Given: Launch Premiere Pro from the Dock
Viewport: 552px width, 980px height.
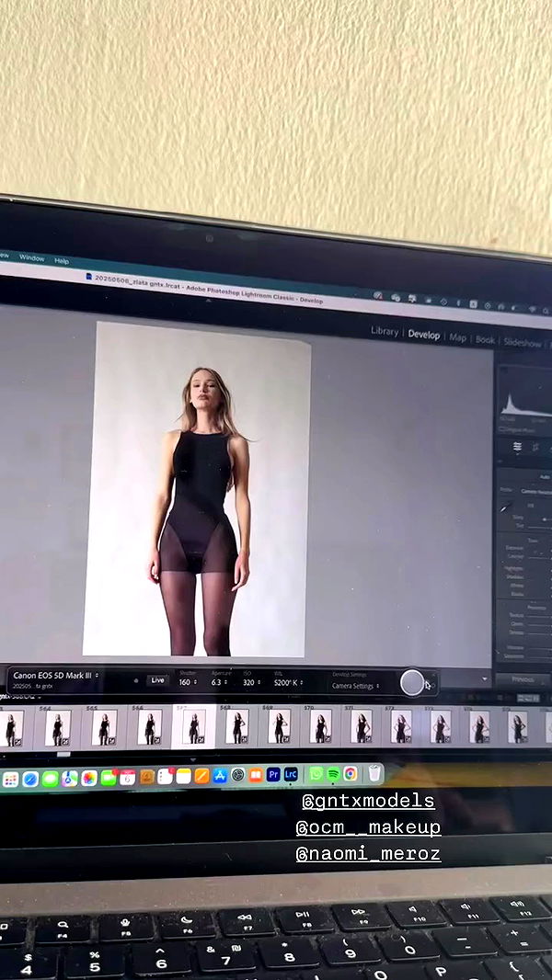Looking at the screenshot, I should coord(273,774).
